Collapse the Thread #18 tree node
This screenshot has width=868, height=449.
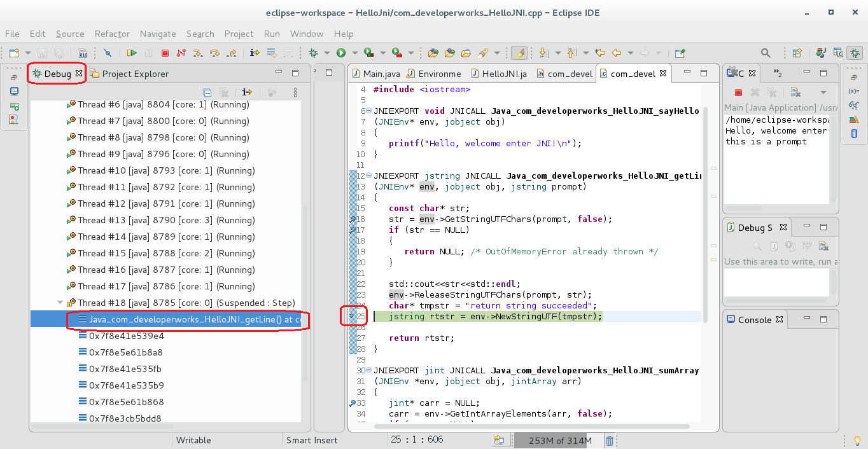pos(60,303)
